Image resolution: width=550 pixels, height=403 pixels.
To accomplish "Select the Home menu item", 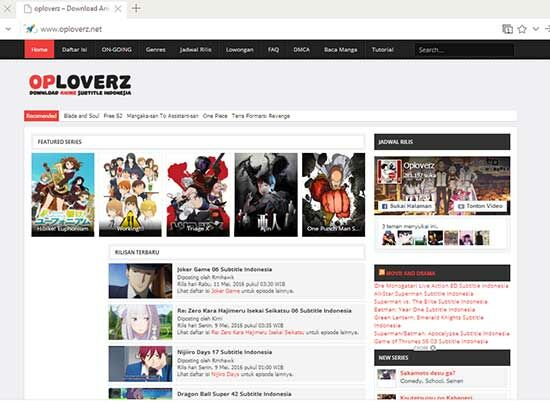I will tap(39, 49).
